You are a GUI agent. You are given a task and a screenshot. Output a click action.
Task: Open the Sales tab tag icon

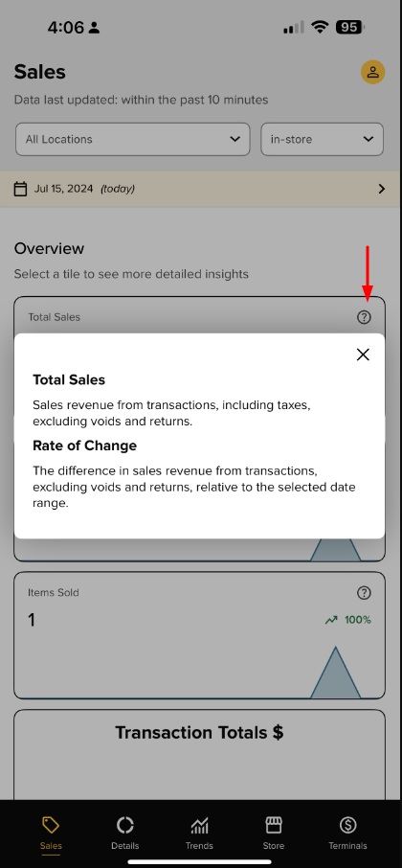(51, 826)
